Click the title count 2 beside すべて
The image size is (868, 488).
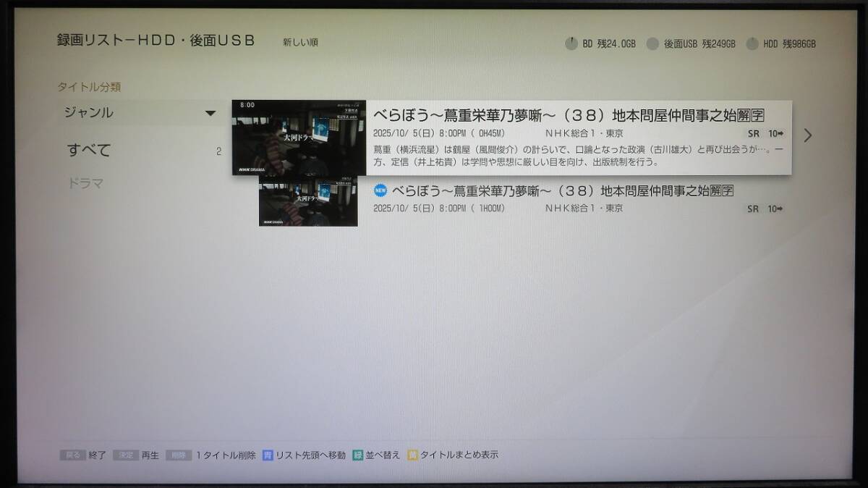pyautogui.click(x=218, y=151)
